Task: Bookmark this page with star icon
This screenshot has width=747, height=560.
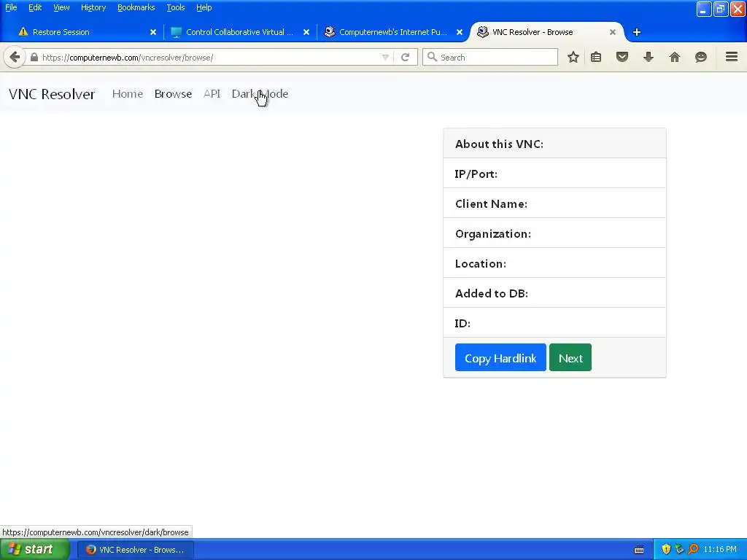Action: pos(573,57)
